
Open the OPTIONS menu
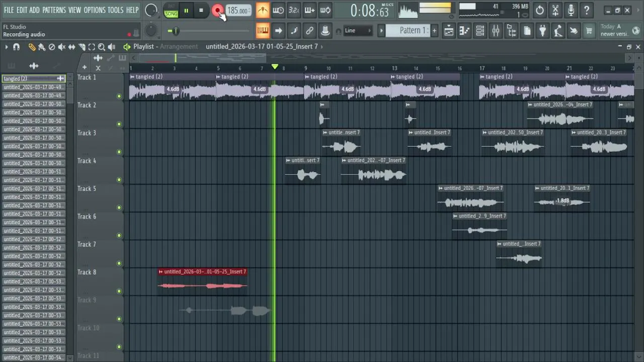point(95,10)
